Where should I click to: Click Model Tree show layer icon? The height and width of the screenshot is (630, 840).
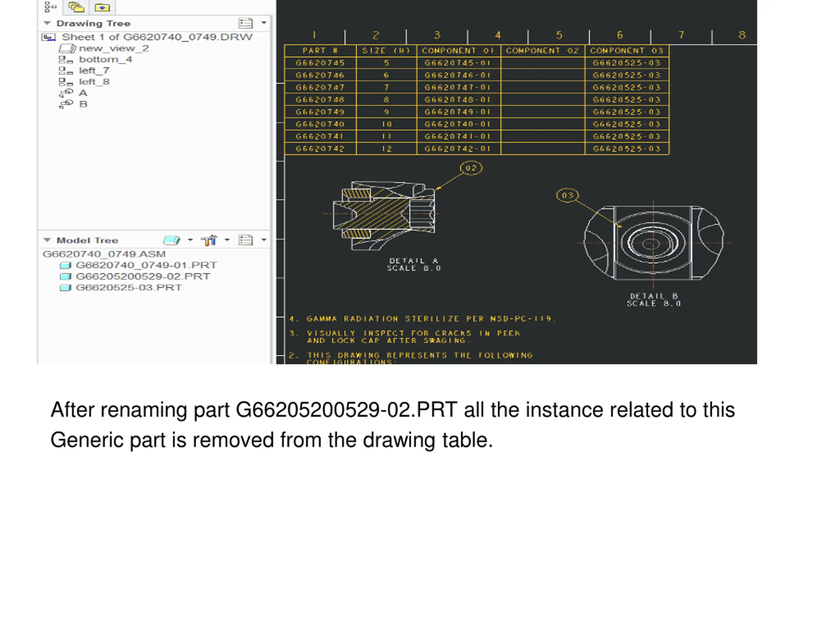click(172, 240)
